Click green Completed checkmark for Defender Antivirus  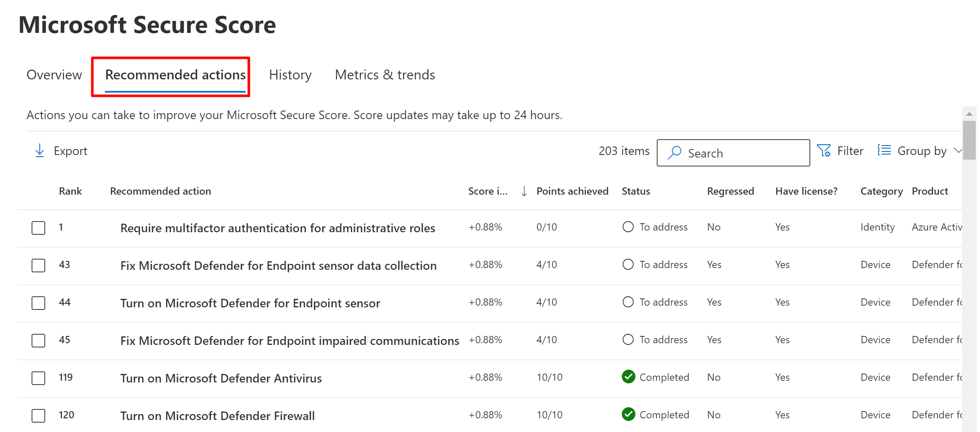tap(628, 377)
